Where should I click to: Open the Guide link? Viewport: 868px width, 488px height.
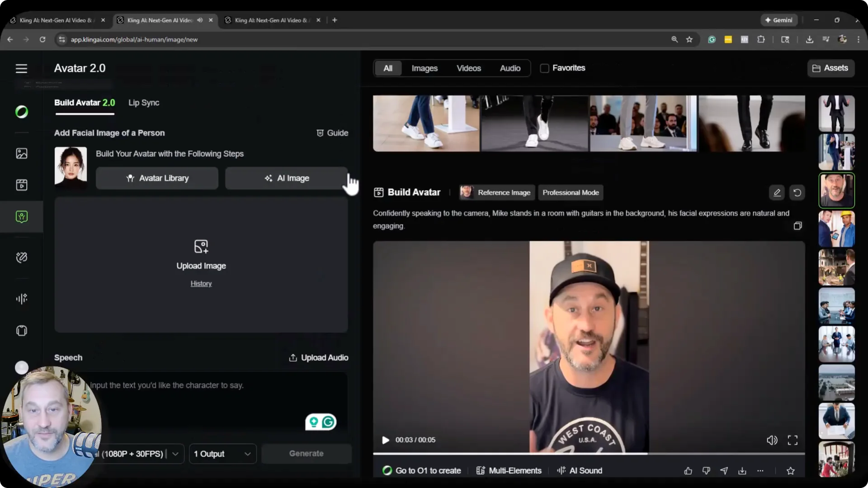pyautogui.click(x=332, y=133)
